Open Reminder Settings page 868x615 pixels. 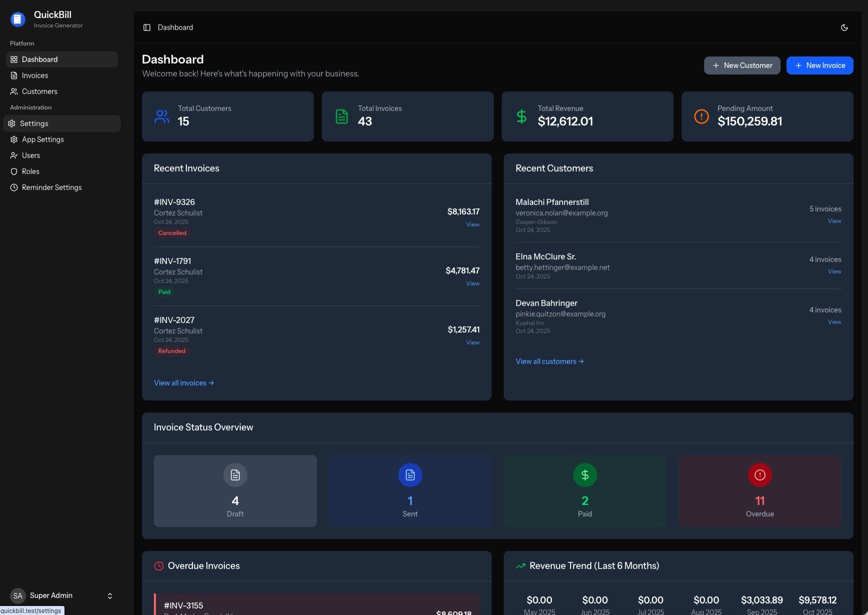pyautogui.click(x=51, y=187)
